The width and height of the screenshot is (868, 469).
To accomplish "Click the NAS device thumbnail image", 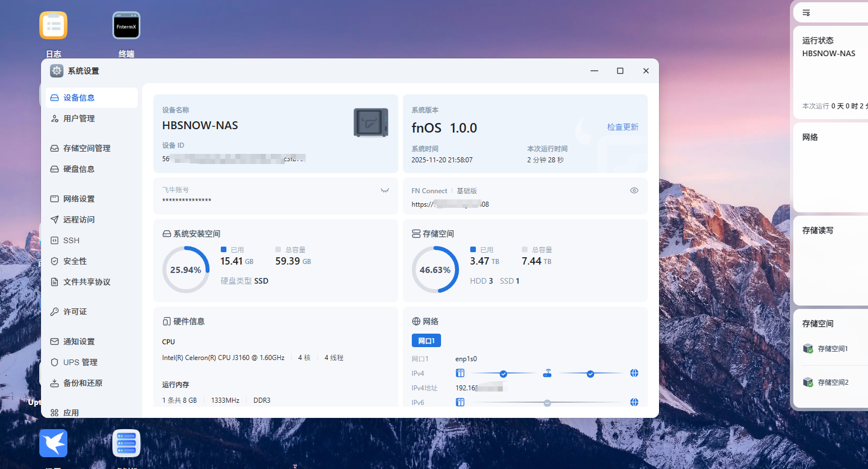I will [x=371, y=122].
